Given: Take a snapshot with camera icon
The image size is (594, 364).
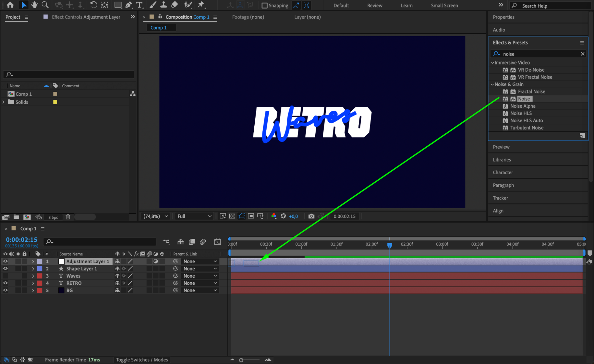Looking at the screenshot, I should [x=311, y=216].
